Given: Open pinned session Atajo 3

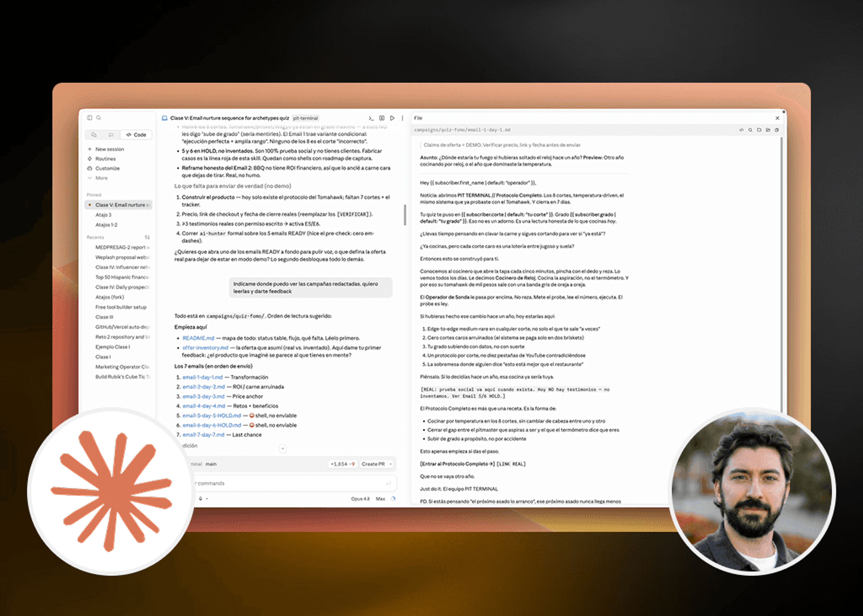Looking at the screenshot, I should [104, 215].
